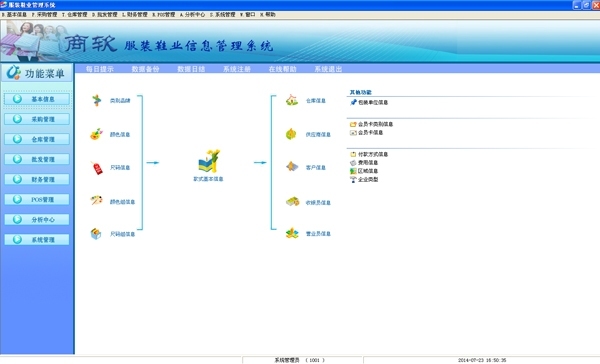Click the application icon in the title bar
The image size is (600, 364).
pos(4,5)
